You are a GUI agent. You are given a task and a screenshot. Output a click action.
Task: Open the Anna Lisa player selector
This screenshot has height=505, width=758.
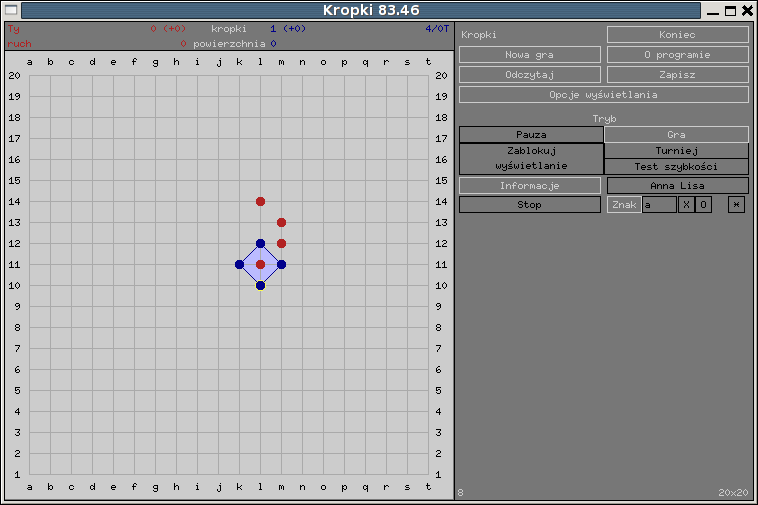(x=677, y=185)
